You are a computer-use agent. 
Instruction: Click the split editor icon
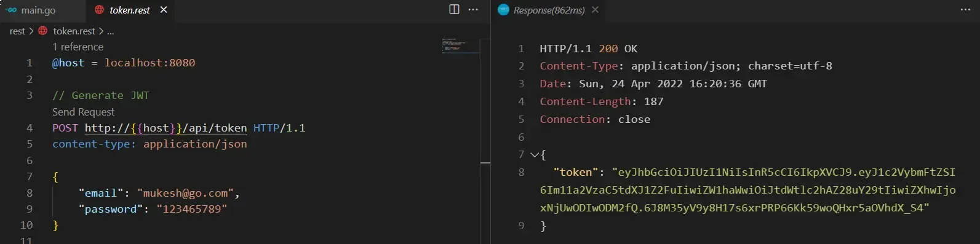tap(454, 9)
